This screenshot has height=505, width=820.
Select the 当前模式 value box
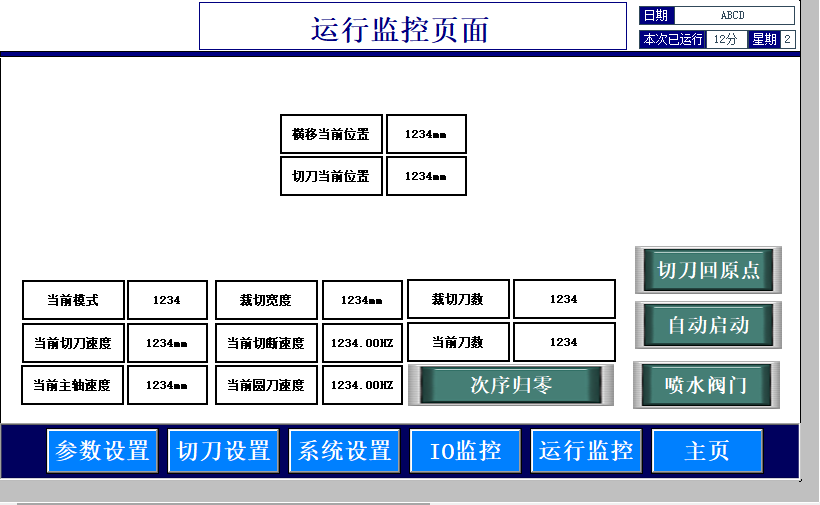tap(167, 300)
